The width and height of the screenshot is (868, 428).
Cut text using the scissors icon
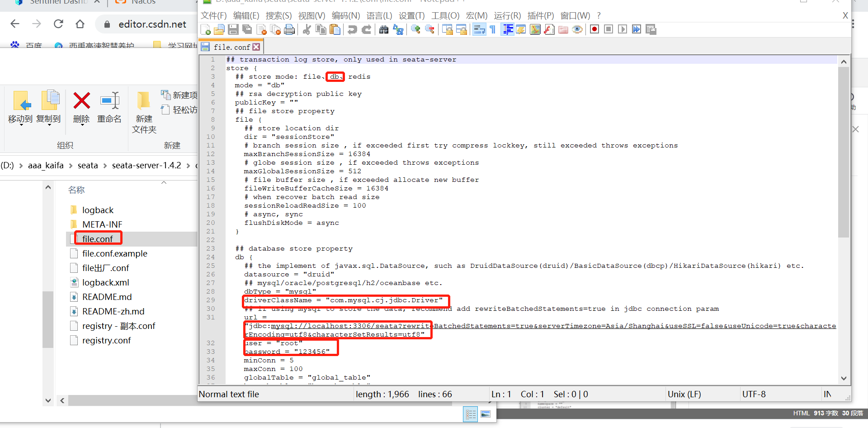point(307,29)
